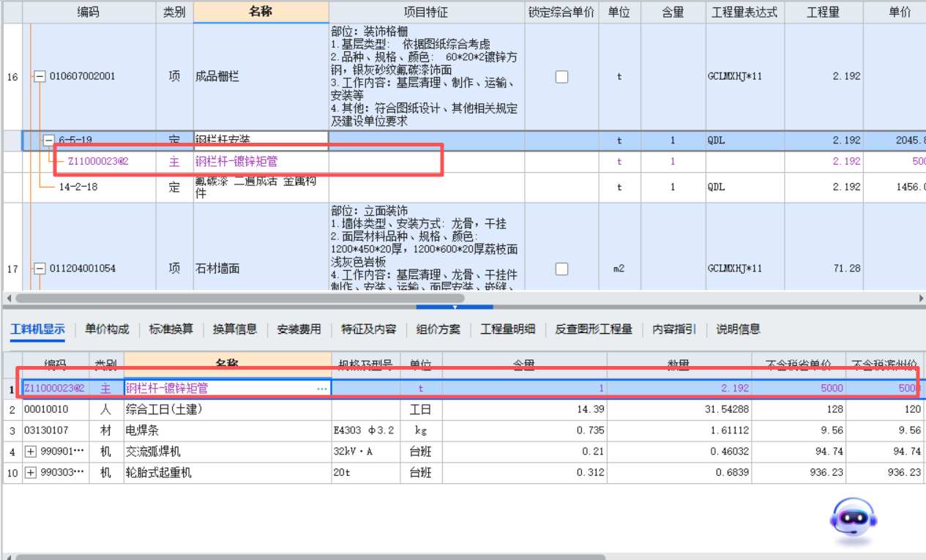The height and width of the screenshot is (560, 926).
Task: Switch to the 换算信息 tab
Action: (x=234, y=329)
